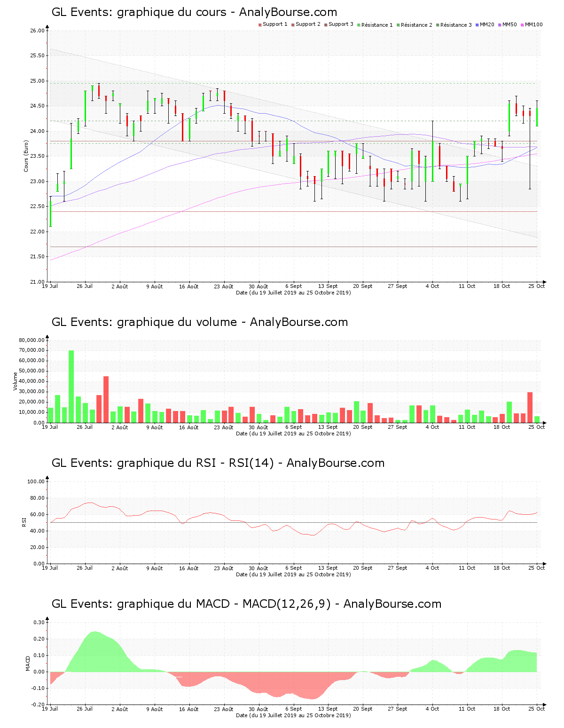Click the 0.30 MACD axis value

tap(39, 622)
